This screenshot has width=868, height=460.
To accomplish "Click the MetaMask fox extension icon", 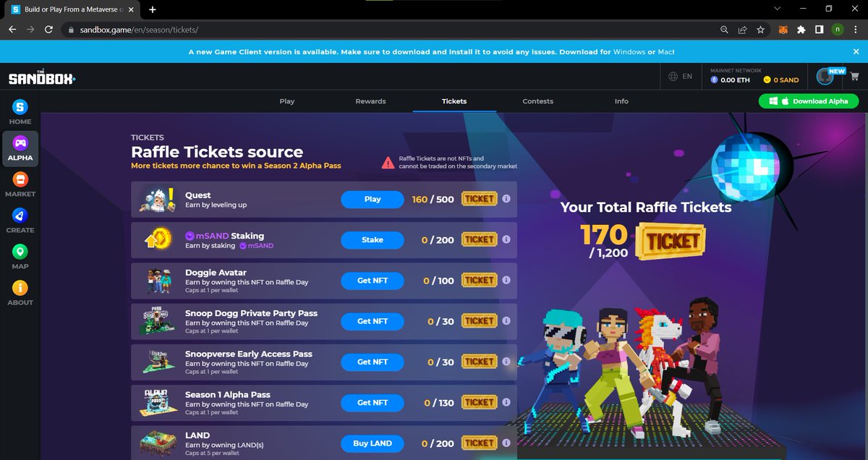I will [x=783, y=30].
